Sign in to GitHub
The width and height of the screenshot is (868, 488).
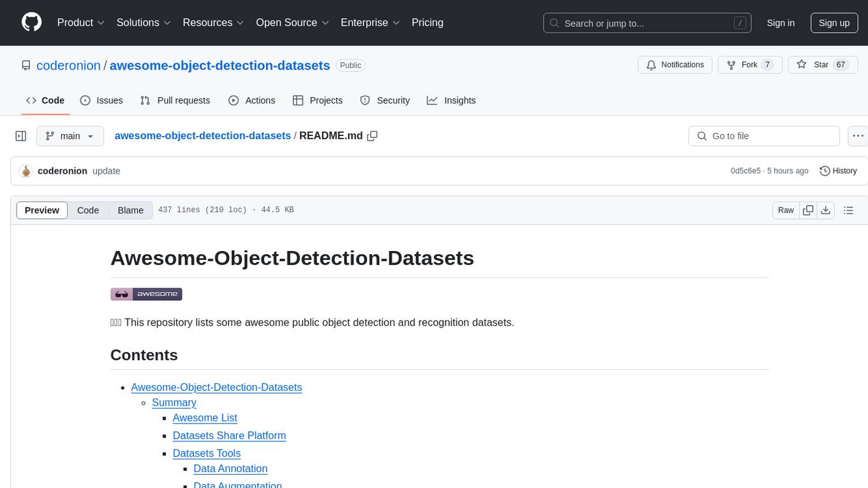pos(781,23)
